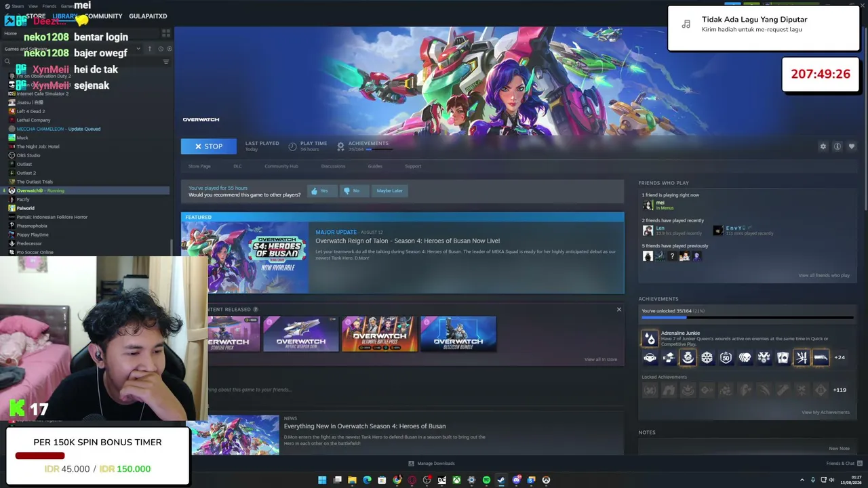This screenshot has width=868, height=488.
Task: Open the Season 4 news article title
Action: 365,426
